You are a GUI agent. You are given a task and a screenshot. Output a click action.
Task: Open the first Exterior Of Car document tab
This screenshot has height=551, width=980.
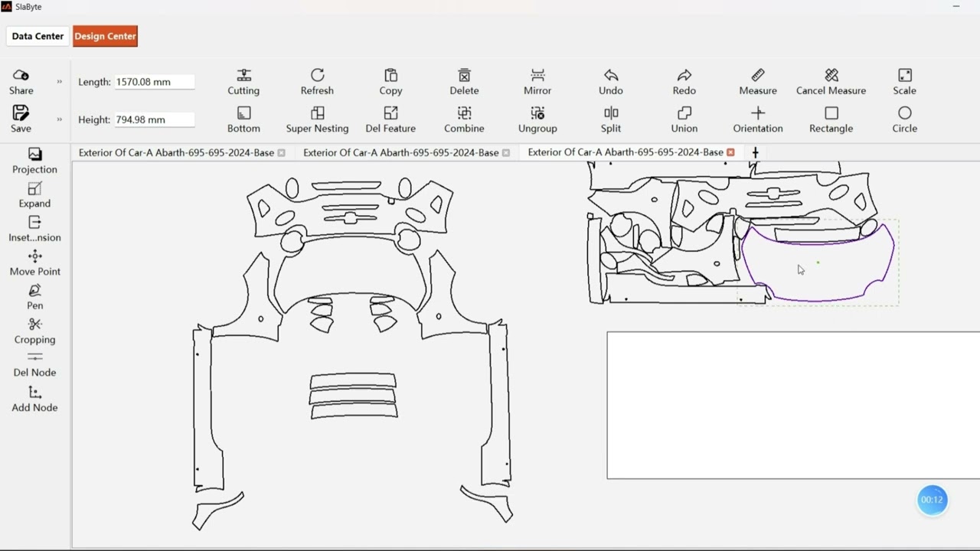click(x=176, y=152)
